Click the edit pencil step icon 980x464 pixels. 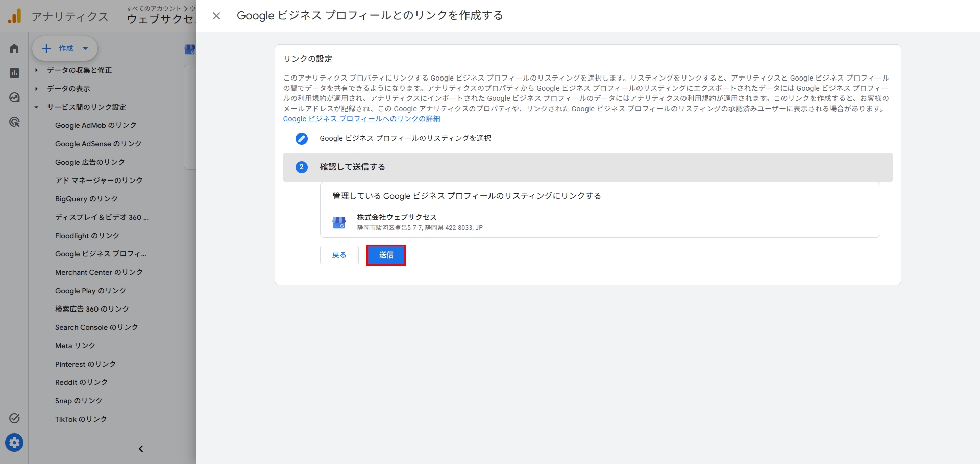click(302, 138)
